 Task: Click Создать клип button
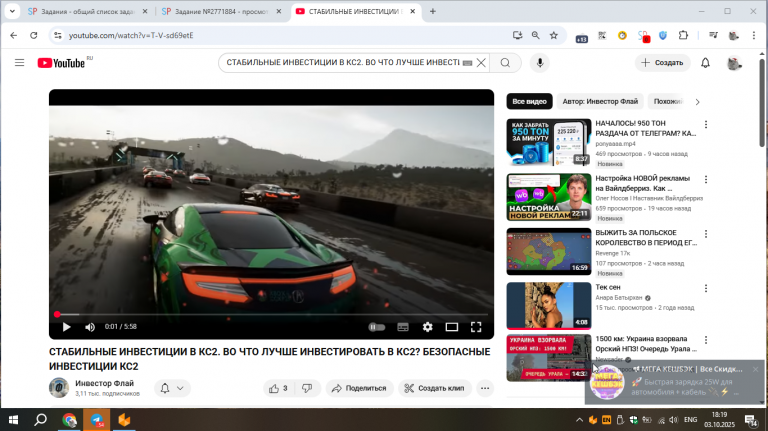(x=435, y=388)
